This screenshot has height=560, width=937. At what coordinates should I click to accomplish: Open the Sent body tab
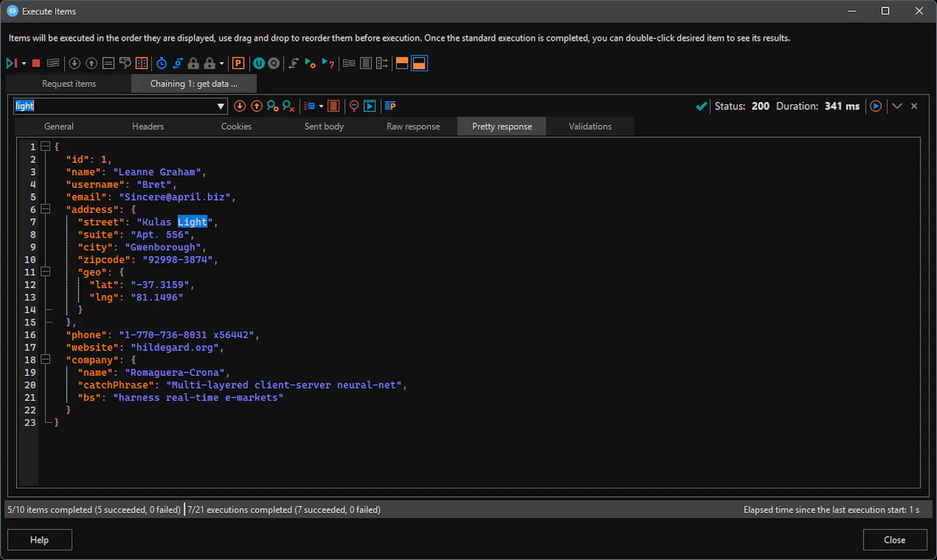click(324, 126)
